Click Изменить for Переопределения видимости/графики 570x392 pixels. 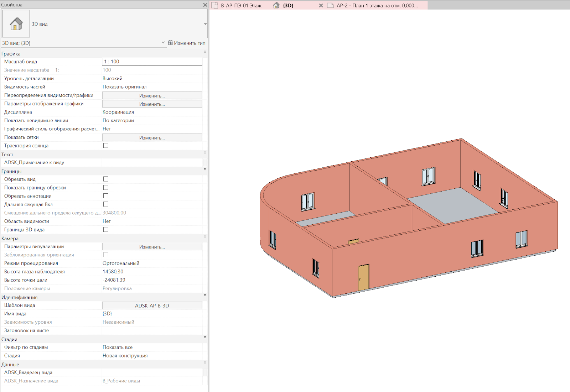click(152, 95)
